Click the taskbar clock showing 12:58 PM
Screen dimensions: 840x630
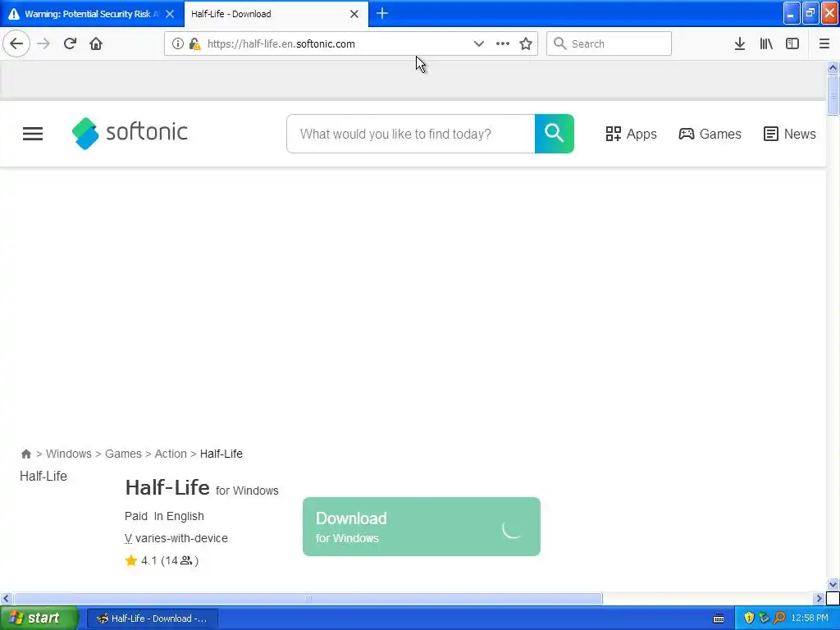[x=810, y=619]
